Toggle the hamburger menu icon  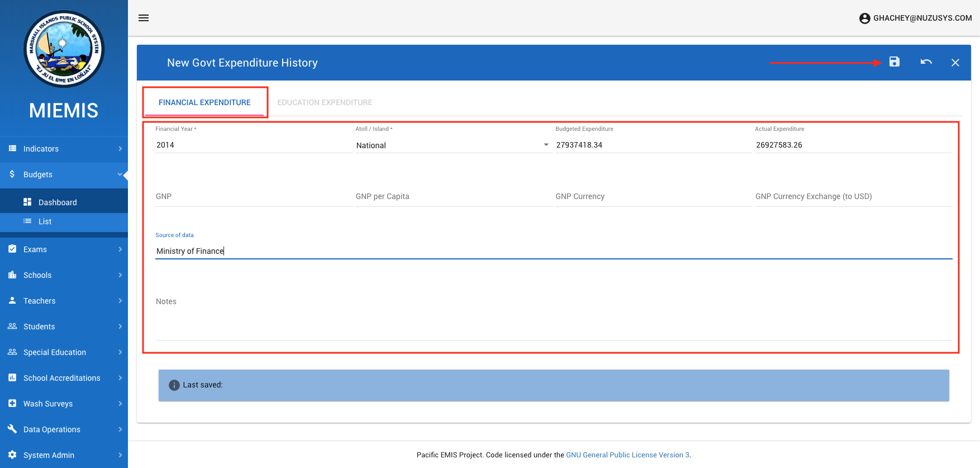click(144, 18)
